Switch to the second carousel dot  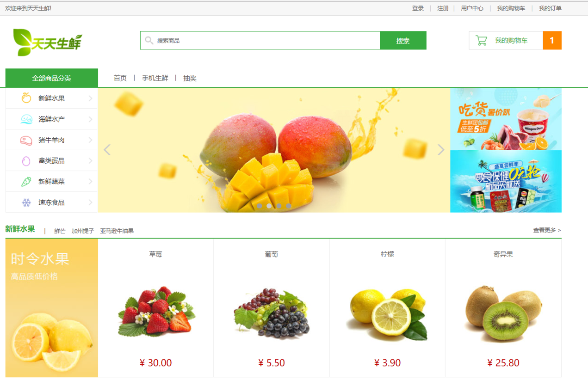[269, 206]
